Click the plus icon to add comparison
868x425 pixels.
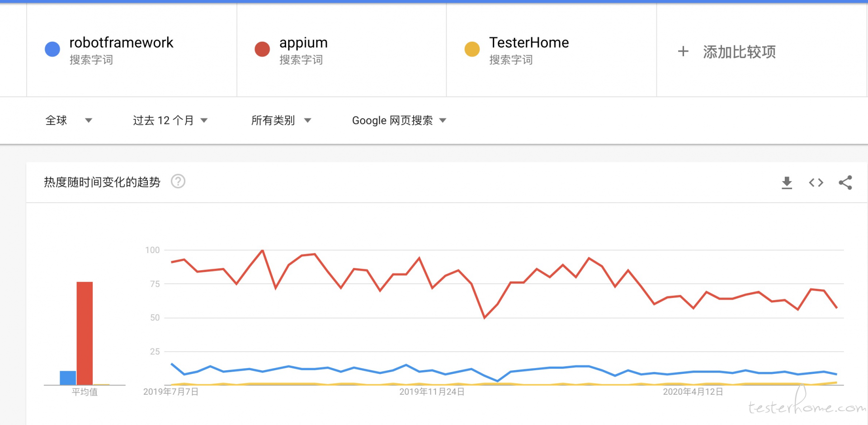point(683,51)
